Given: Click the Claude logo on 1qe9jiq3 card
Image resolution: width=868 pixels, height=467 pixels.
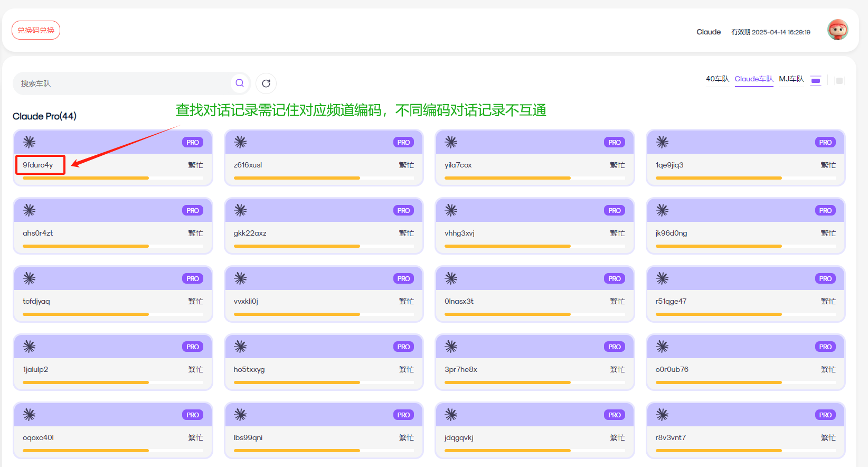Looking at the screenshot, I should point(662,142).
